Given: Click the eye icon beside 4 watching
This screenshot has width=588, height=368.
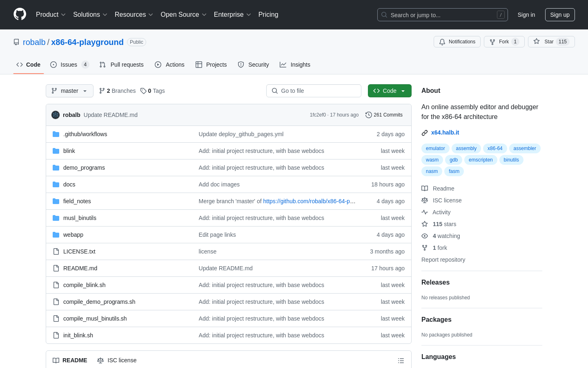Looking at the screenshot, I should pos(425,236).
